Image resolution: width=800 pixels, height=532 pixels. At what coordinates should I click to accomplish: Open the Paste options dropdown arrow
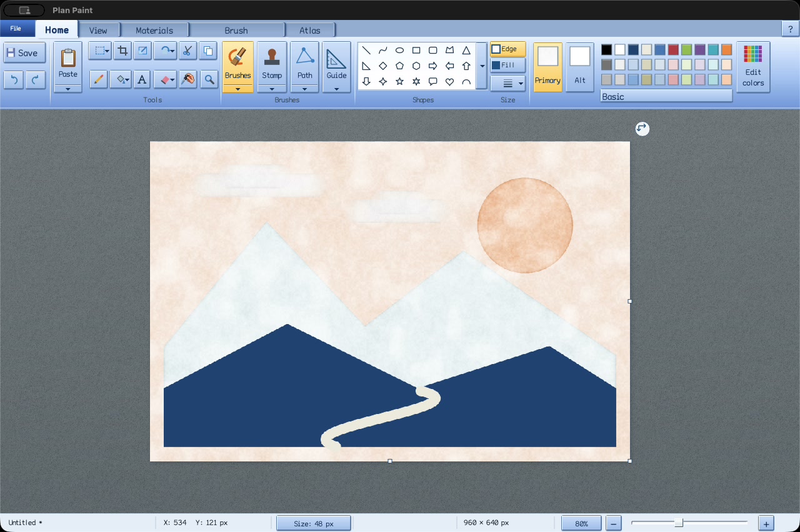(x=67, y=89)
